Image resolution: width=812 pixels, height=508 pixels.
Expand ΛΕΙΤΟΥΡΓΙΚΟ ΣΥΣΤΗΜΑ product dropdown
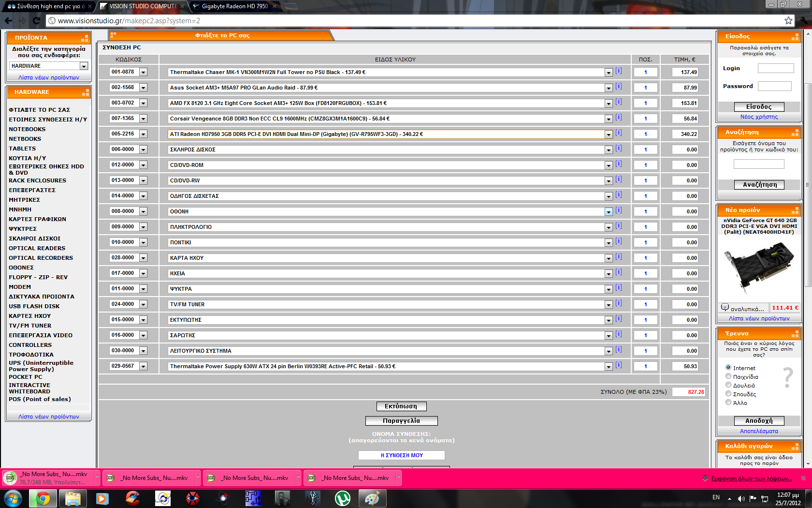[609, 351]
